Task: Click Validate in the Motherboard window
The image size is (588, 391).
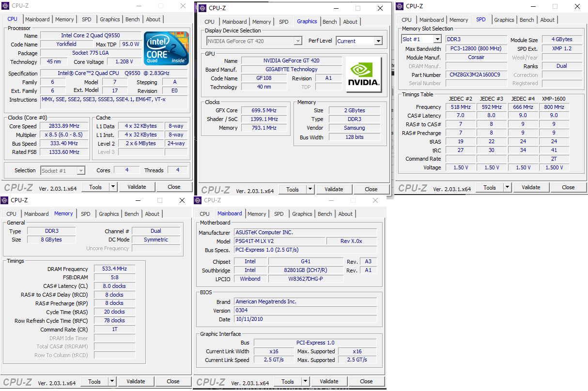Action: (329, 381)
